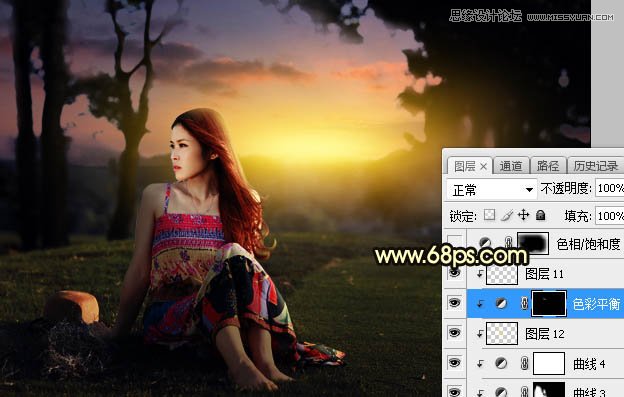This screenshot has width=624, height=397.
Task: Open the 通道 (Channels) tab
Action: tap(511, 166)
